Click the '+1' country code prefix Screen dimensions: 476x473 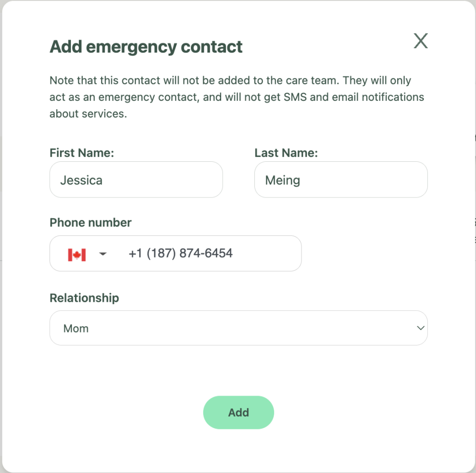coord(135,254)
